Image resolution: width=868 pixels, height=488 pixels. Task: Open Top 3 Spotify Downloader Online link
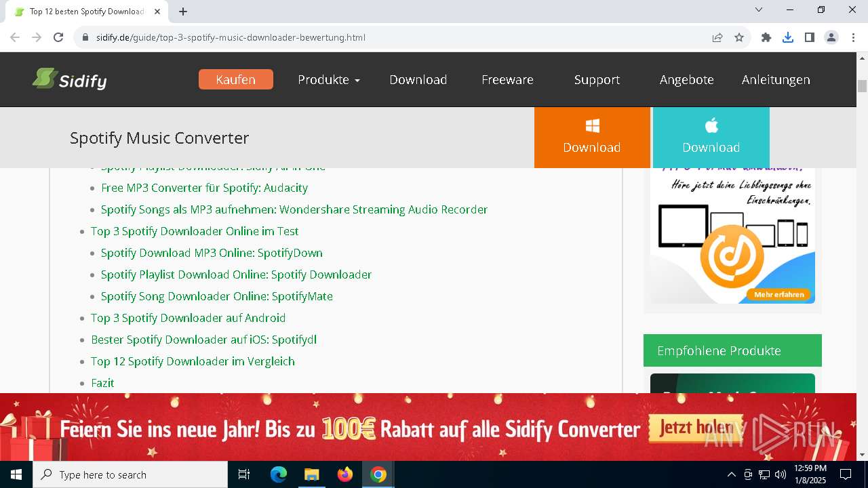point(195,231)
